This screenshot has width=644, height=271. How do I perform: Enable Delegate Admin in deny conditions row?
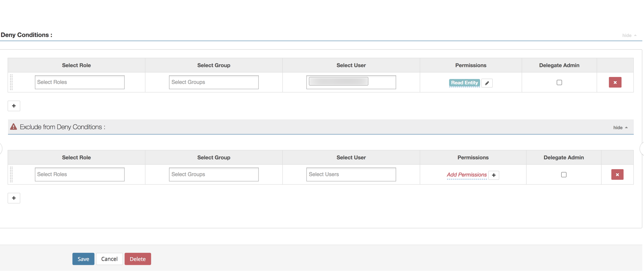pyautogui.click(x=559, y=82)
